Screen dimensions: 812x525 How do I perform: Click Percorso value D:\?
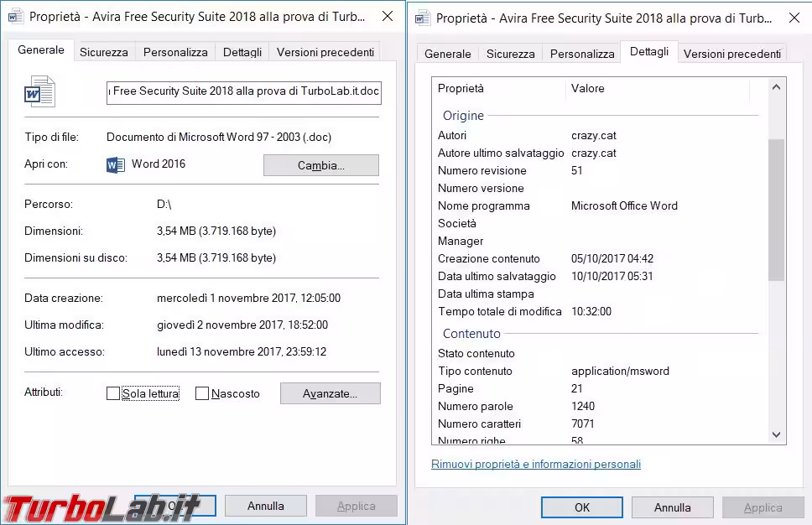[164, 204]
